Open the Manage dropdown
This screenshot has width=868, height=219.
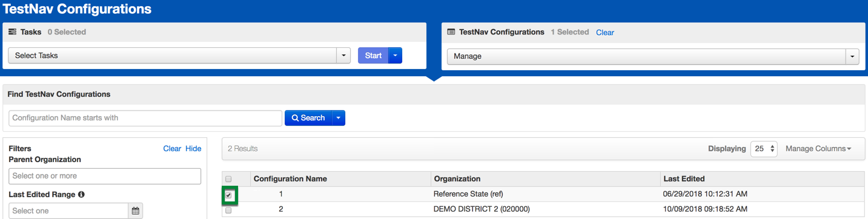coord(653,56)
